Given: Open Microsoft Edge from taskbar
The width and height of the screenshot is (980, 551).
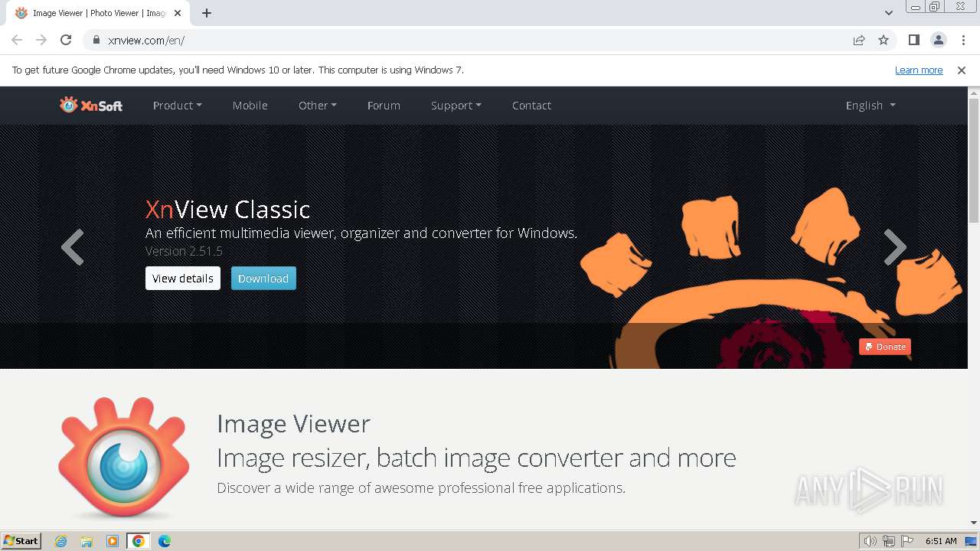Looking at the screenshot, I should [x=165, y=541].
